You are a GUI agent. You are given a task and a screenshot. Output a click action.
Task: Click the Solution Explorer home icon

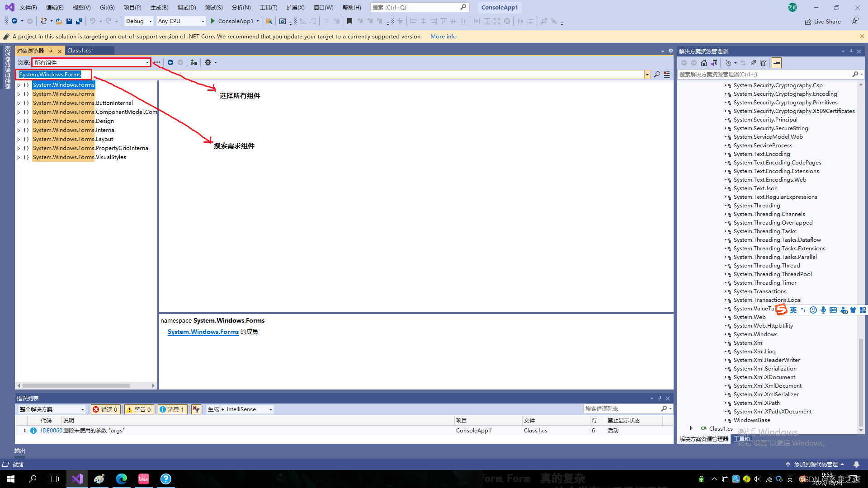[704, 63]
